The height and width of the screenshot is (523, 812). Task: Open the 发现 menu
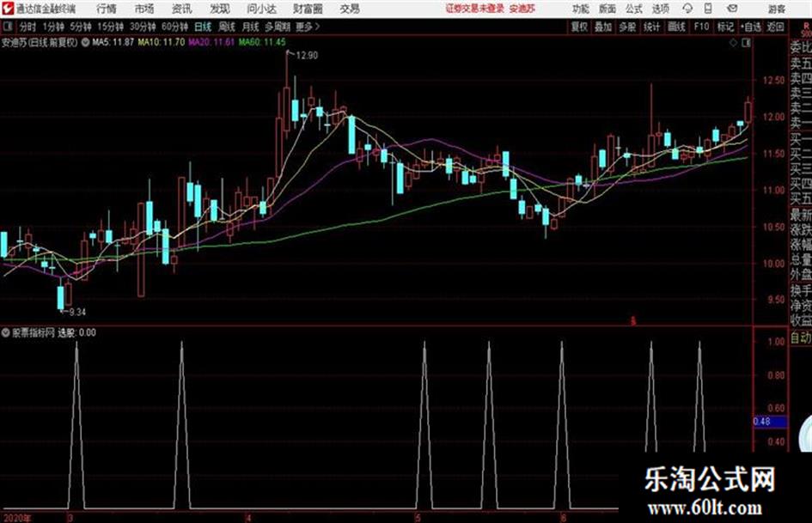coord(220,9)
